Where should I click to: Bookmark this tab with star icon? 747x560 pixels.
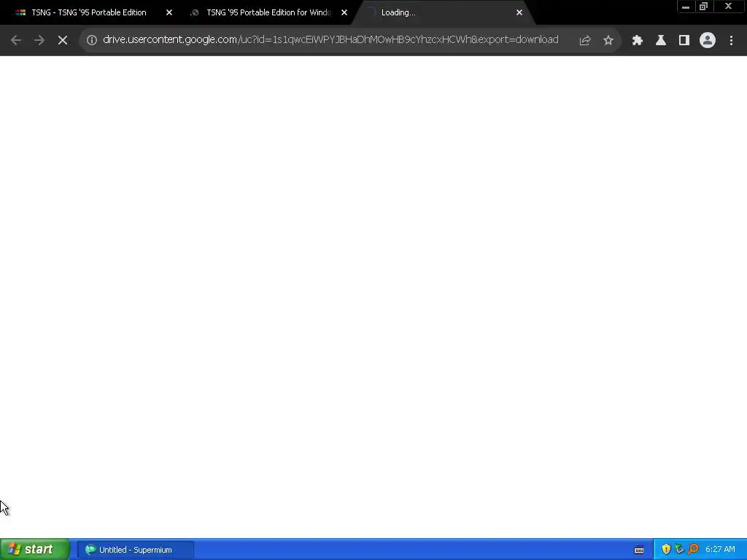608,41
